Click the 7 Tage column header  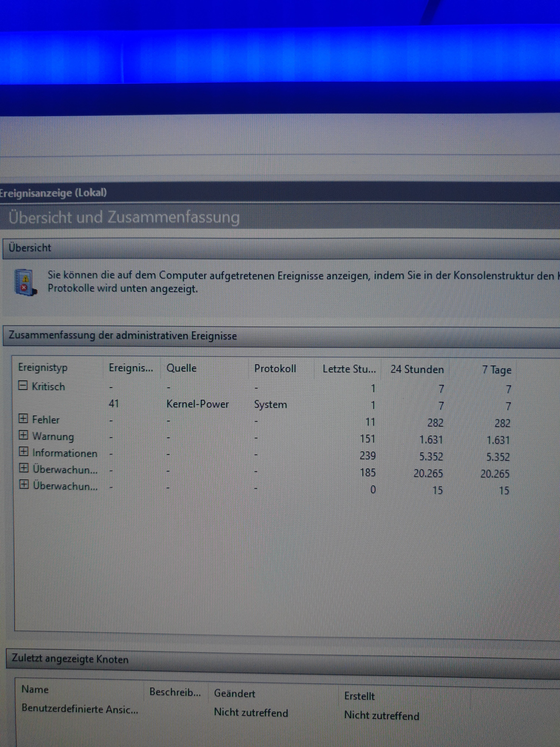(496, 370)
